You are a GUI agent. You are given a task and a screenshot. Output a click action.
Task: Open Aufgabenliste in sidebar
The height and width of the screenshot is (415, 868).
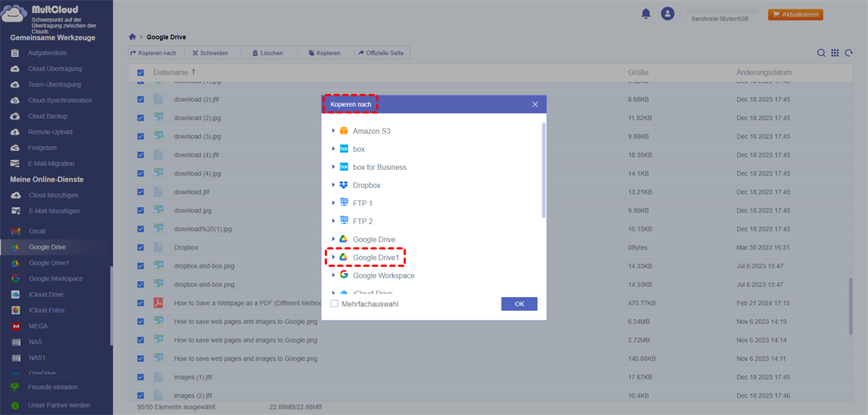coord(46,54)
